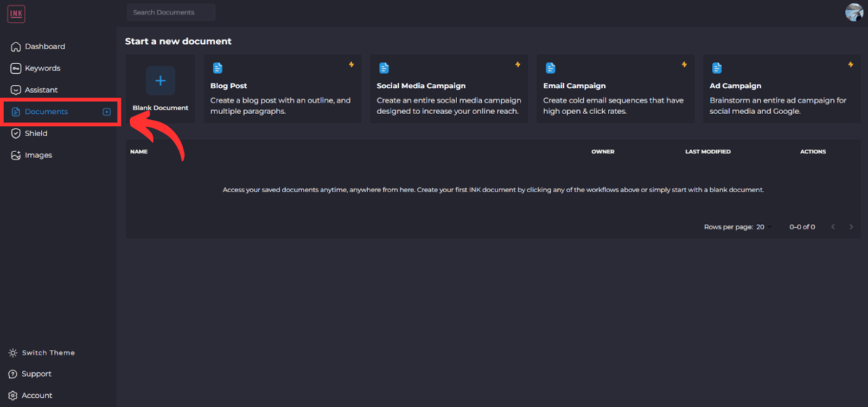Open the Rows per page dropdown
868x407 pixels.
click(764, 227)
